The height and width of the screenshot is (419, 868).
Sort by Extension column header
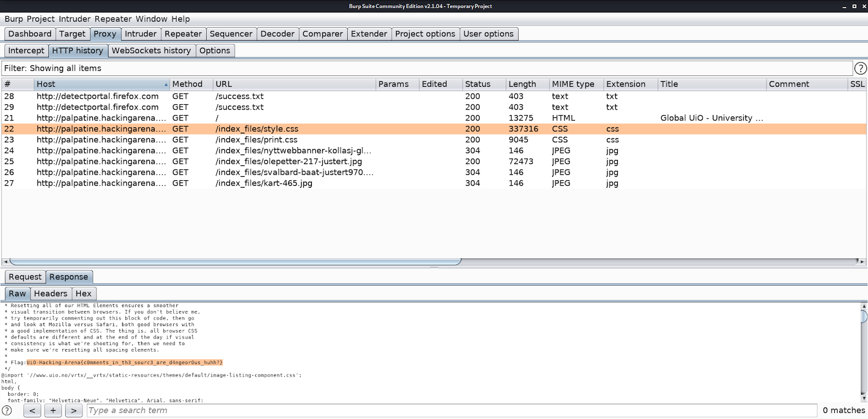pos(631,84)
